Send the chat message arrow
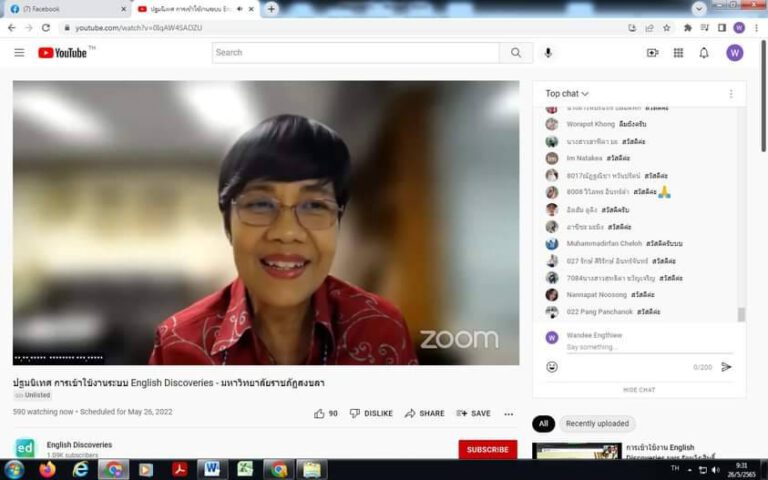The height and width of the screenshot is (480, 768). pos(726,367)
